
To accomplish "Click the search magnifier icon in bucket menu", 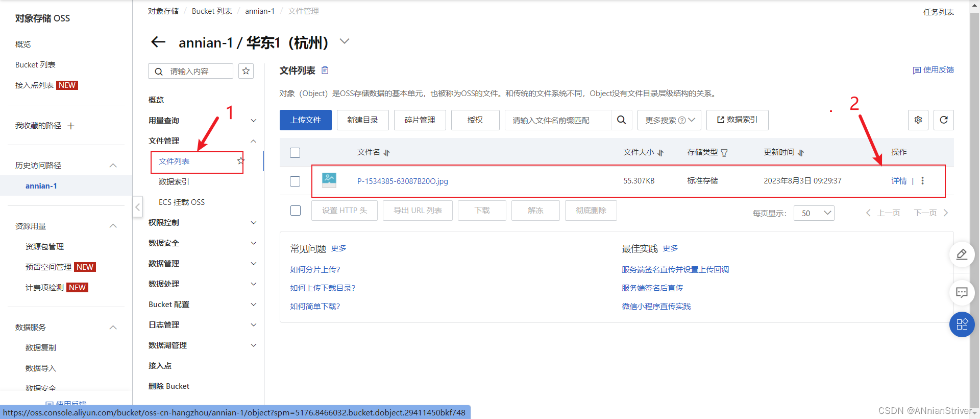I will tap(159, 72).
